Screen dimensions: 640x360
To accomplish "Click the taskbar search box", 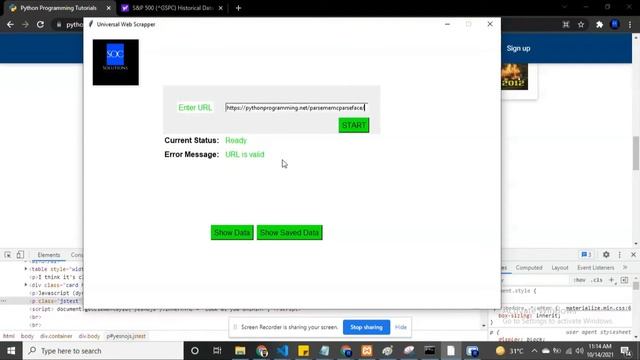I will [x=103, y=351].
